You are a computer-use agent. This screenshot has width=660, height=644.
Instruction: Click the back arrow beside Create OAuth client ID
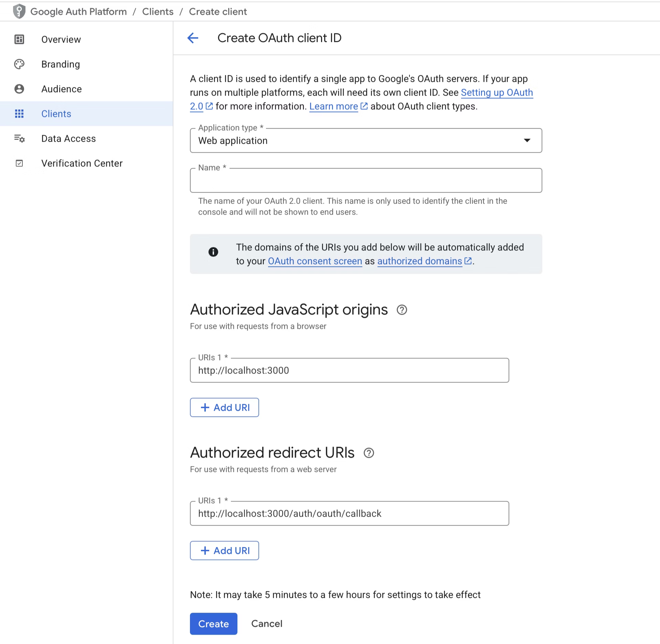click(193, 38)
